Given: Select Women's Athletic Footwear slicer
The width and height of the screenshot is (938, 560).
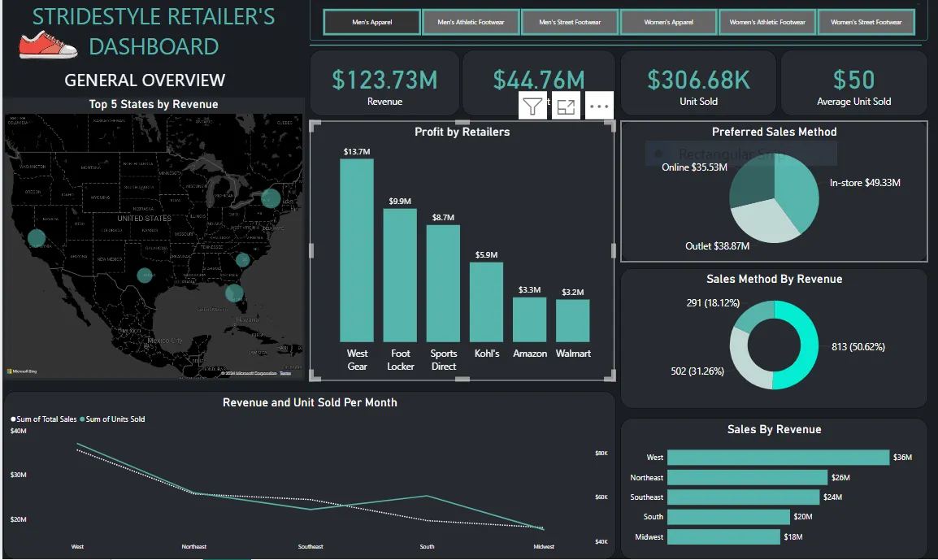Looking at the screenshot, I should (x=767, y=22).
